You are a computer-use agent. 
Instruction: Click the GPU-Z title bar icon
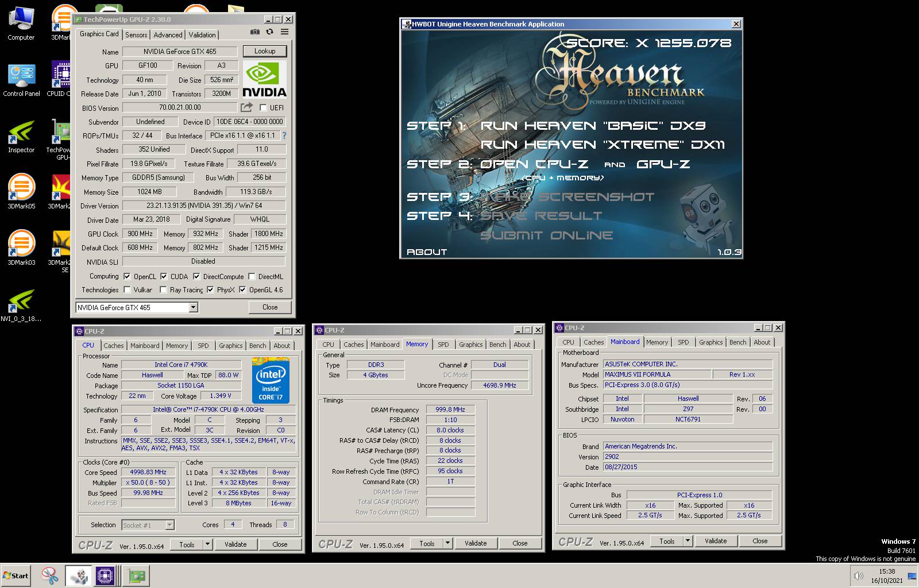click(x=79, y=19)
